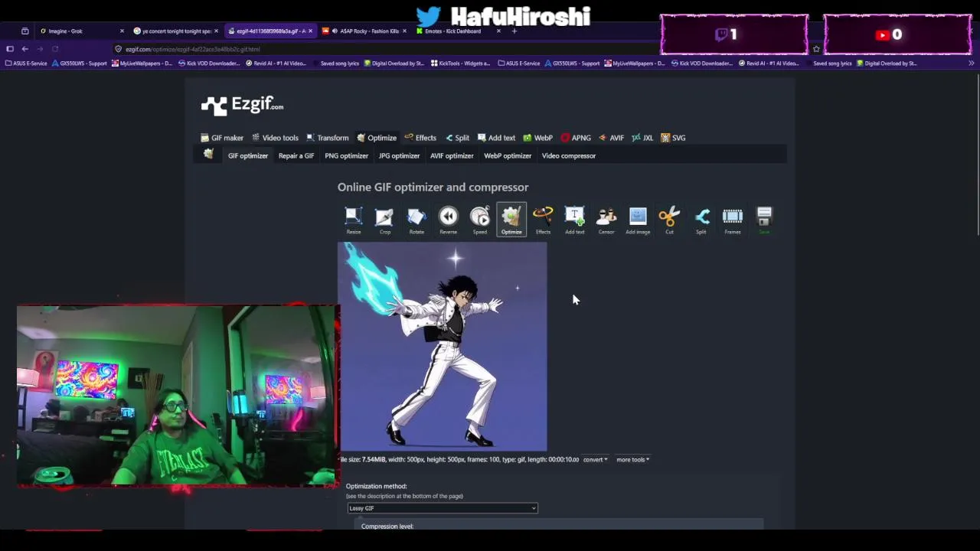Viewport: 980px width, 551px height.
Task: Go to PNG optimizer
Action: tap(346, 155)
